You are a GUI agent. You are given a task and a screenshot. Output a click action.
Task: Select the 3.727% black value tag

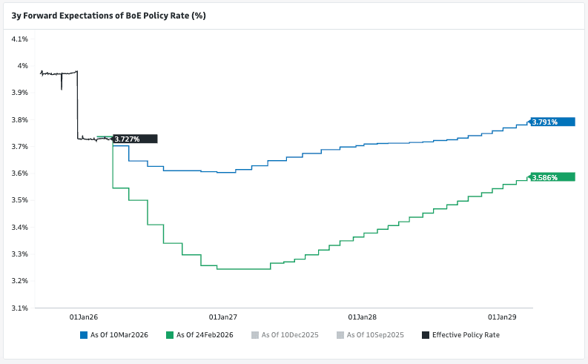coord(135,139)
